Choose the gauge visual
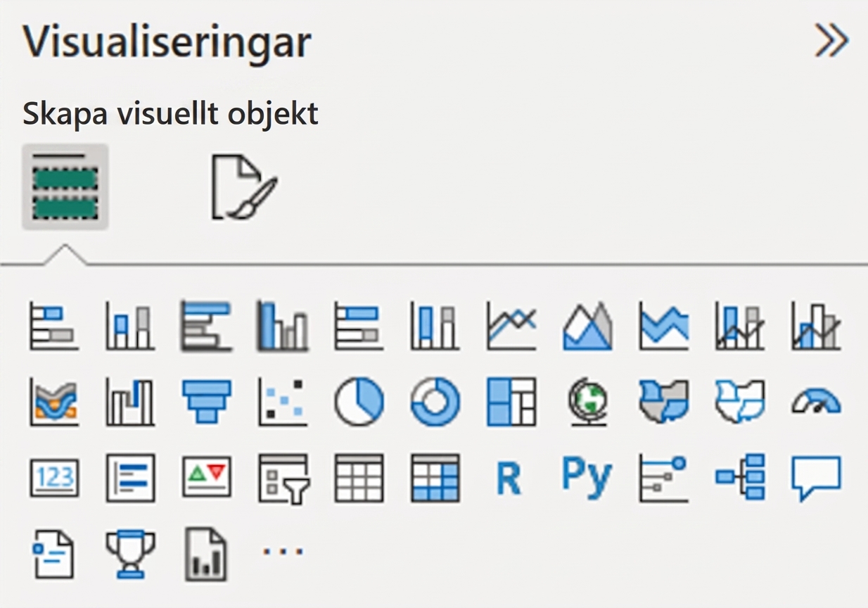Screen dimensions: 868x608 pos(816,402)
